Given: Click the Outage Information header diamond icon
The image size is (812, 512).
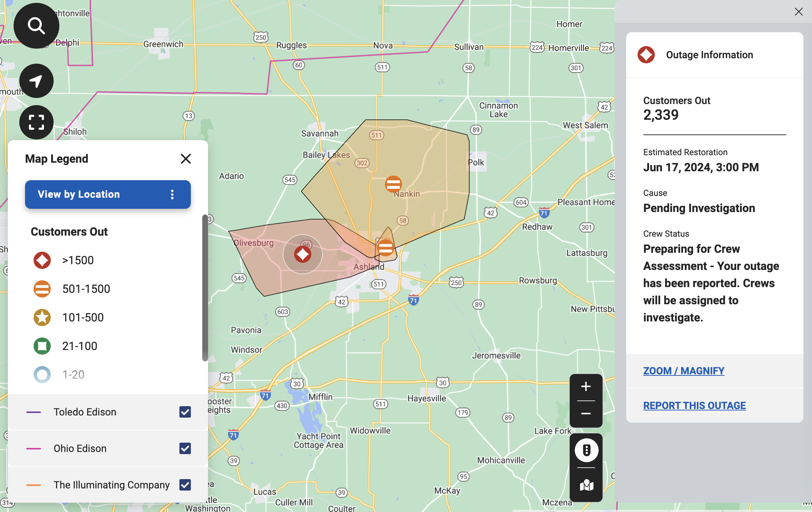Looking at the screenshot, I should point(646,55).
